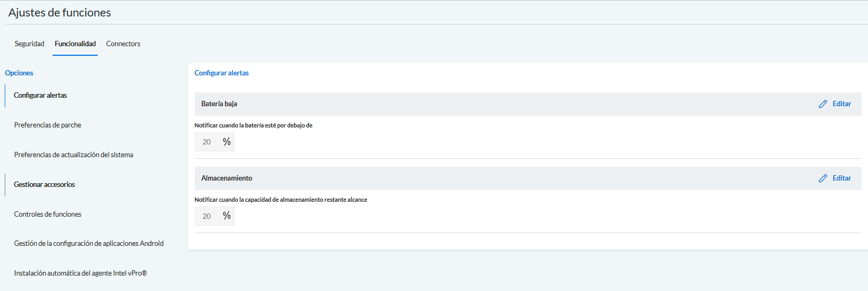The image size is (868, 291).
Task: Click Editar link for Batería baja
Action: [841, 104]
